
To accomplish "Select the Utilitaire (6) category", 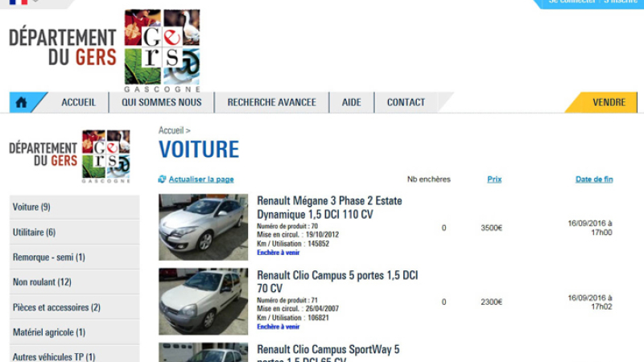I will click(x=74, y=232).
